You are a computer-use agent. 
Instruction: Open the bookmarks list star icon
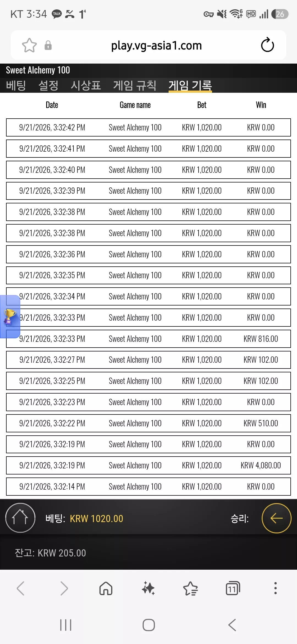coord(190,588)
